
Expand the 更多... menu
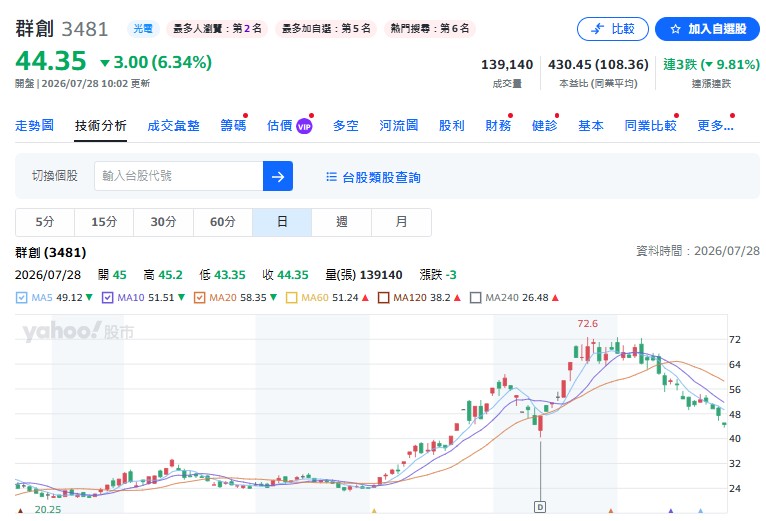click(x=715, y=126)
